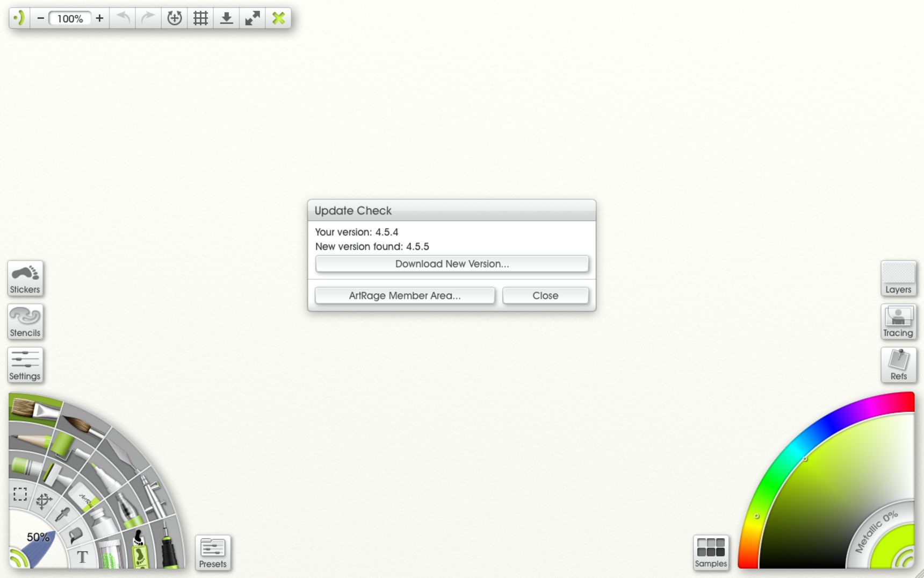The width and height of the screenshot is (924, 578).
Task: Open the canvas positioner control
Action: pos(175,18)
